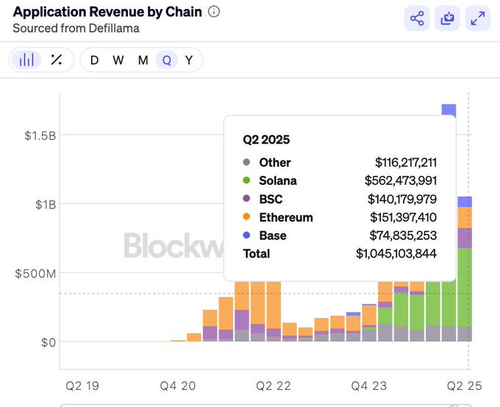Click the Q2 25 rightmost bar
This screenshot has width=500, height=407.
point(465,269)
